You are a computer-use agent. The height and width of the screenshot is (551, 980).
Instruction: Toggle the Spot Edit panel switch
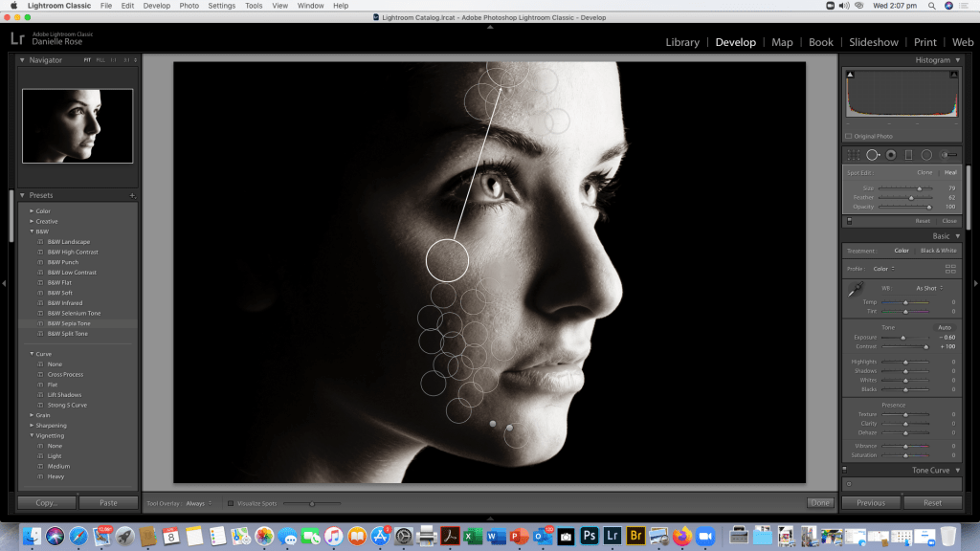pyautogui.click(x=847, y=221)
